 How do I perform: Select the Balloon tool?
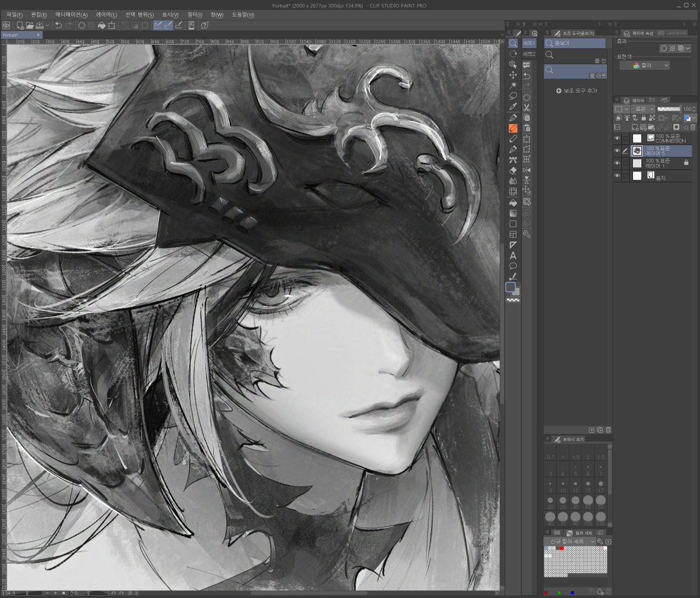[x=513, y=266]
